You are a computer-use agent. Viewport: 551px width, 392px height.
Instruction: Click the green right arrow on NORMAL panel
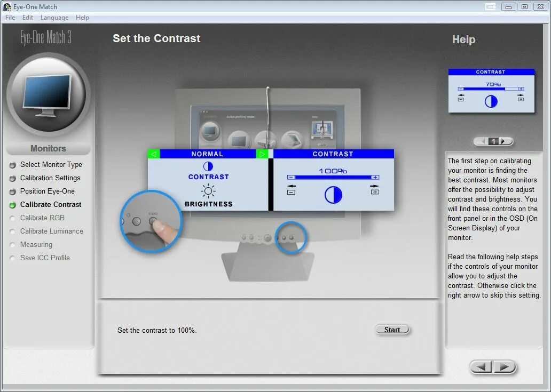point(262,154)
